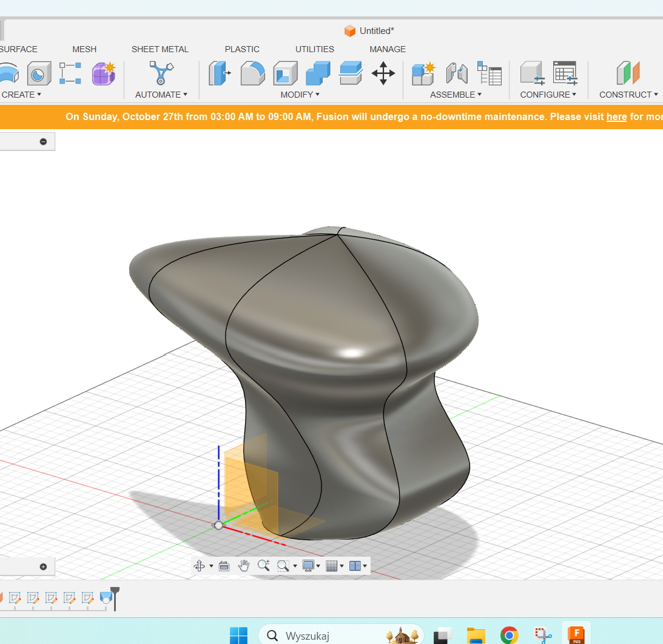This screenshot has width=663, height=644.
Task: Select the last sketch feature in the timeline
Action: 87,597
